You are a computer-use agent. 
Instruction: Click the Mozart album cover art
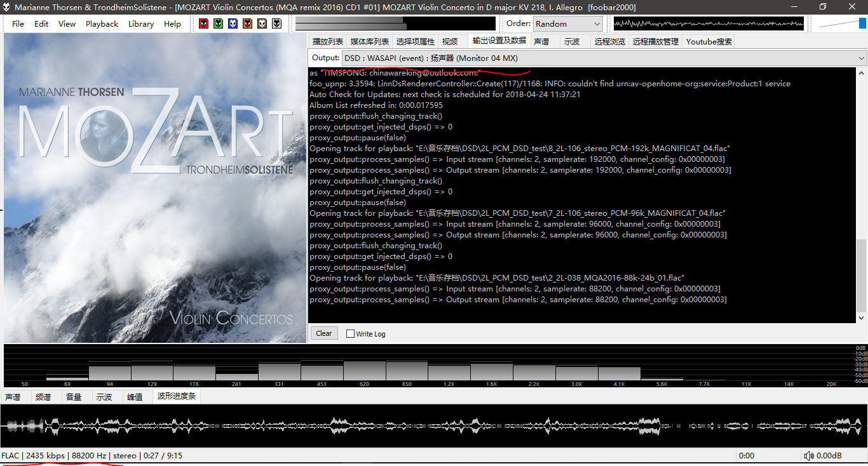(155, 188)
